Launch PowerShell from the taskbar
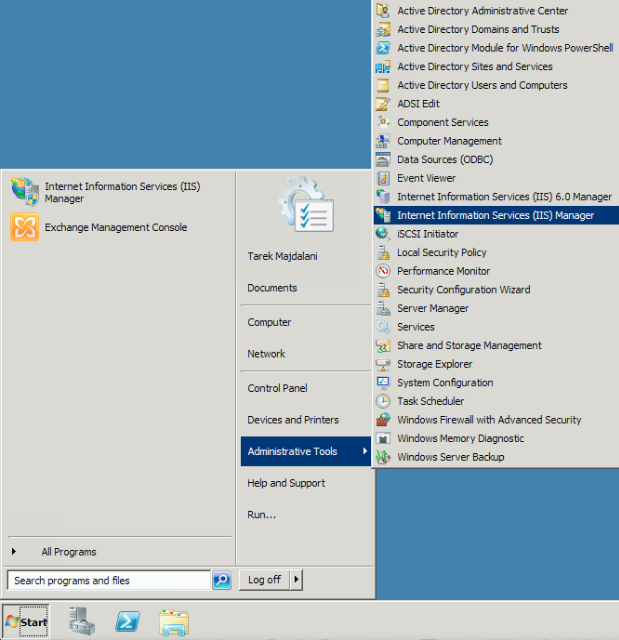 (128, 622)
